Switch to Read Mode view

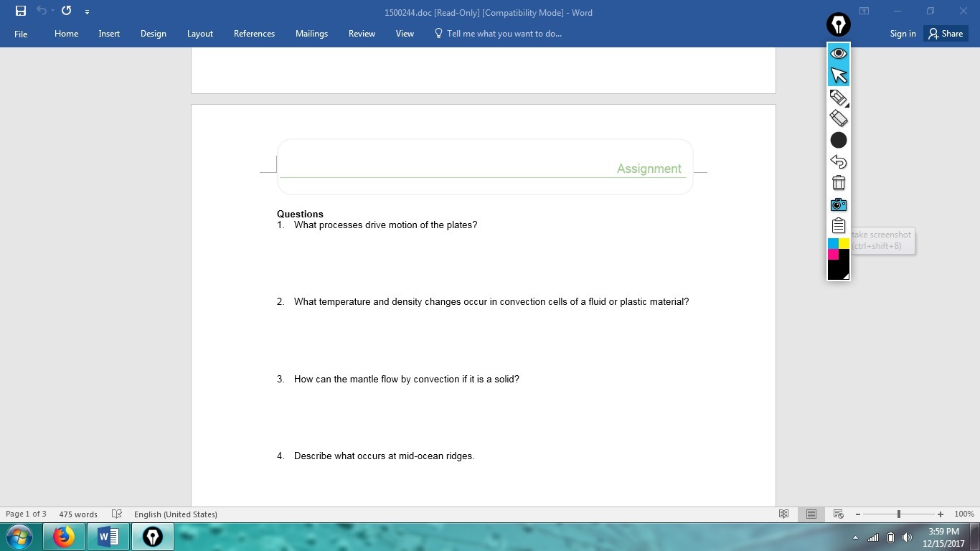pyautogui.click(x=784, y=514)
